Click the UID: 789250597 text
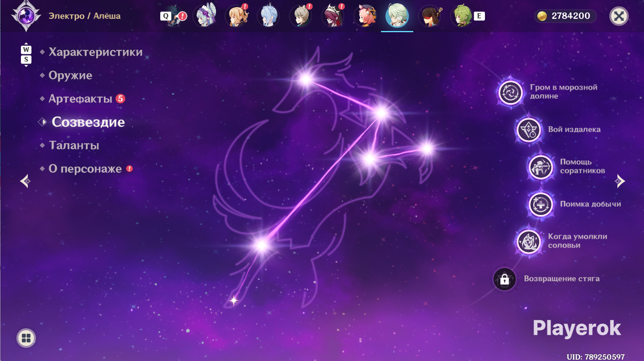This screenshot has height=361, width=644. [x=596, y=357]
